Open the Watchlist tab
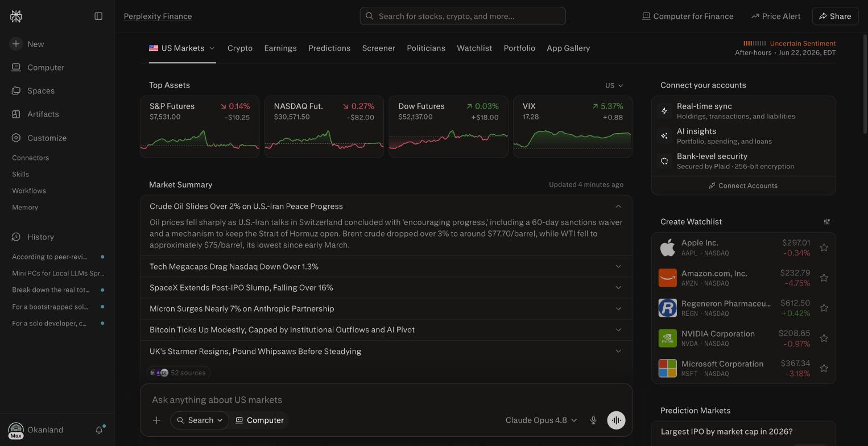Image resolution: width=868 pixels, height=446 pixels. (x=474, y=48)
